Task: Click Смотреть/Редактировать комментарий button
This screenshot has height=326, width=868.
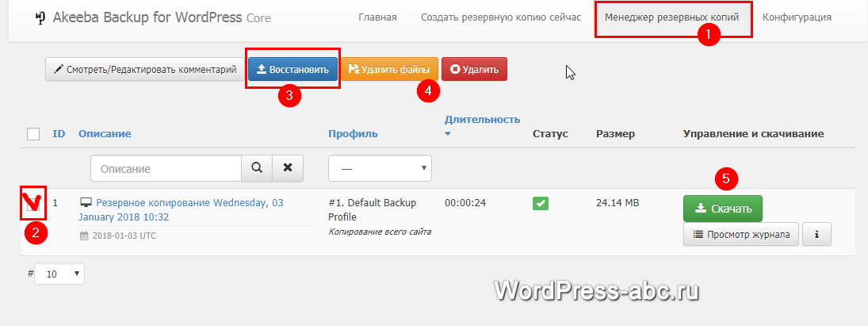Action: (145, 70)
